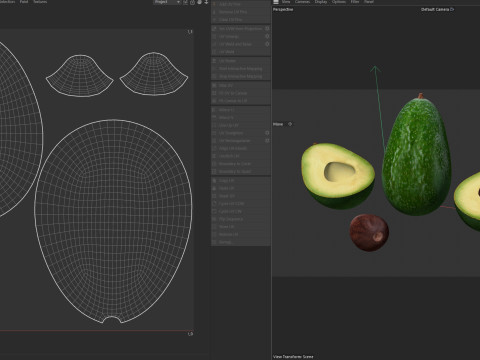Open settings gear for UV Weld and Relax
The height and width of the screenshot is (360, 480).
pyautogui.click(x=267, y=44)
